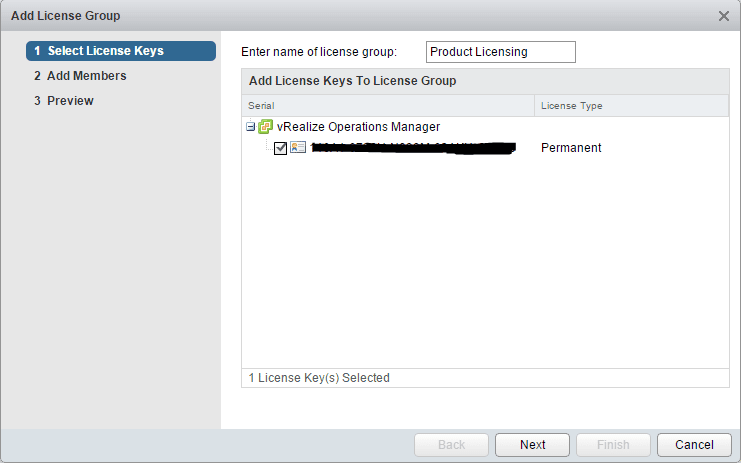741x463 pixels.
Task: Select the redacted license serial row
Action: click(x=412, y=148)
